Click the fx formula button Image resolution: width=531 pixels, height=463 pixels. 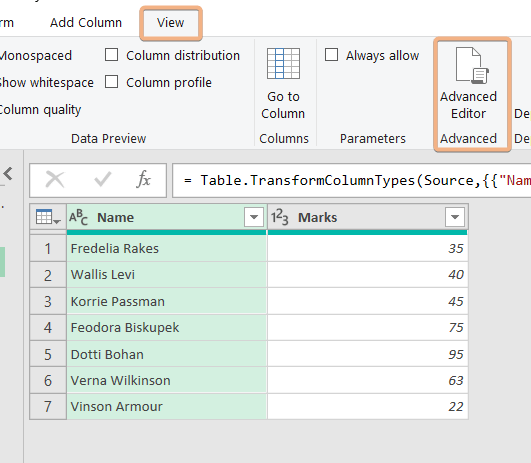pos(144,180)
